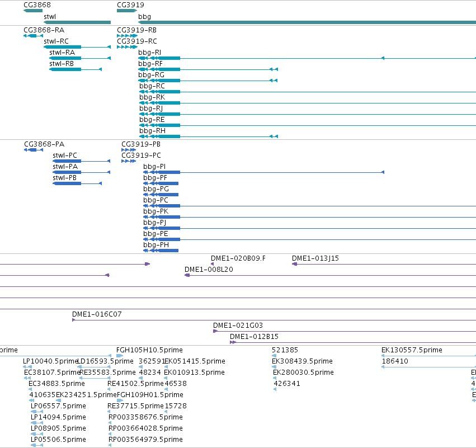Viewport: 476px width, 448px height.
Task: Select the bbg-PH protein label
Action: coord(156,245)
